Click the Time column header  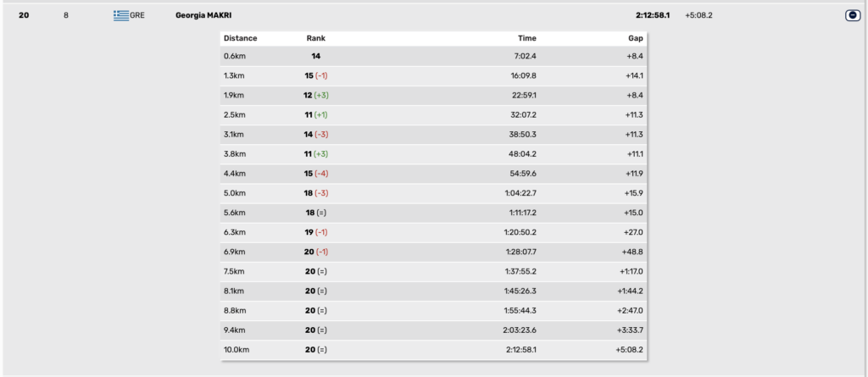[527, 38]
